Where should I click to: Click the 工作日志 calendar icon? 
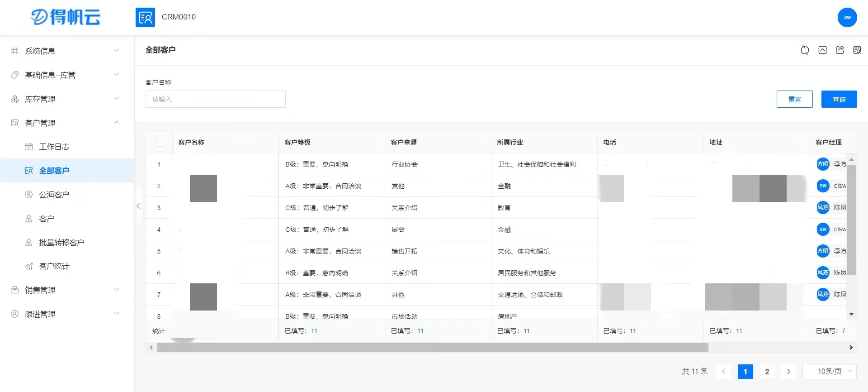coord(28,147)
